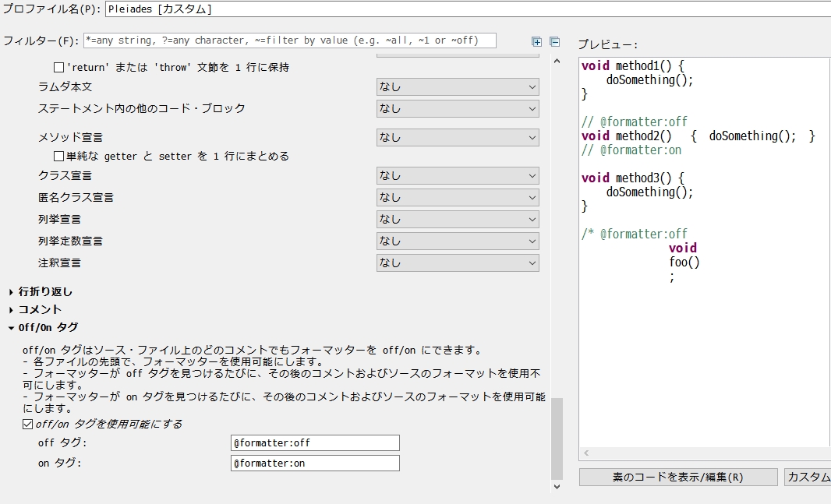Screen dimensions: 831x504
Task: Open the メソッド宣言 dropdown
Action: pos(458,138)
